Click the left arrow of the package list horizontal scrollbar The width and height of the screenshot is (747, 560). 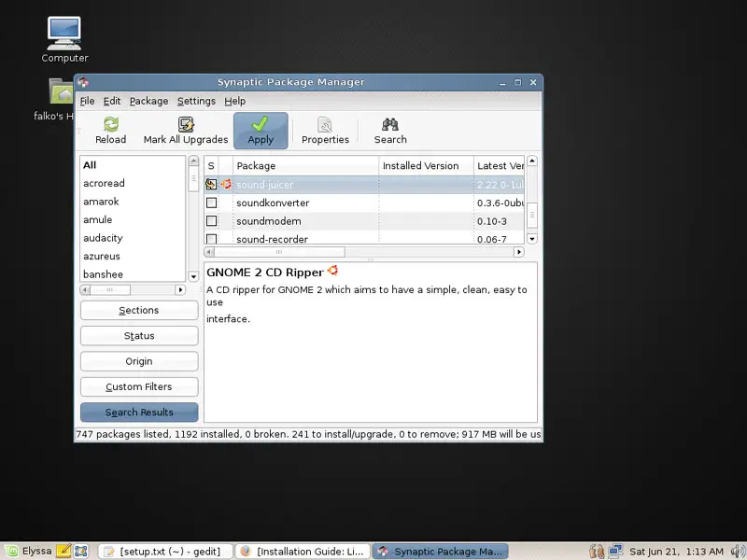click(209, 252)
